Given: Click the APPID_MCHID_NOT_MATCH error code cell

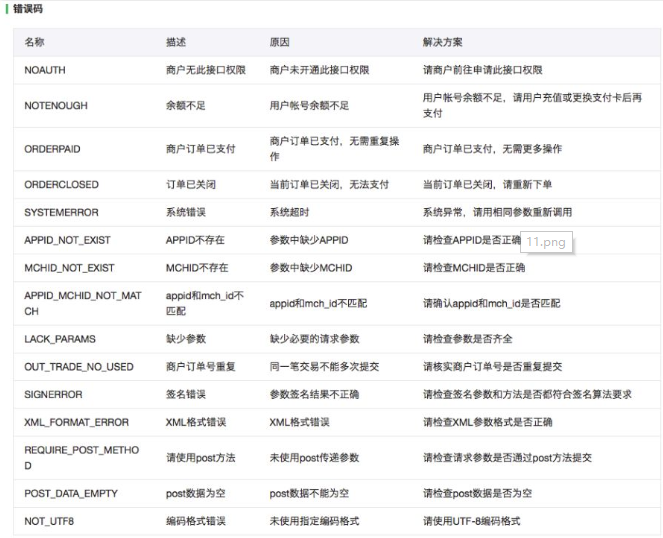Looking at the screenshot, I should [x=83, y=303].
